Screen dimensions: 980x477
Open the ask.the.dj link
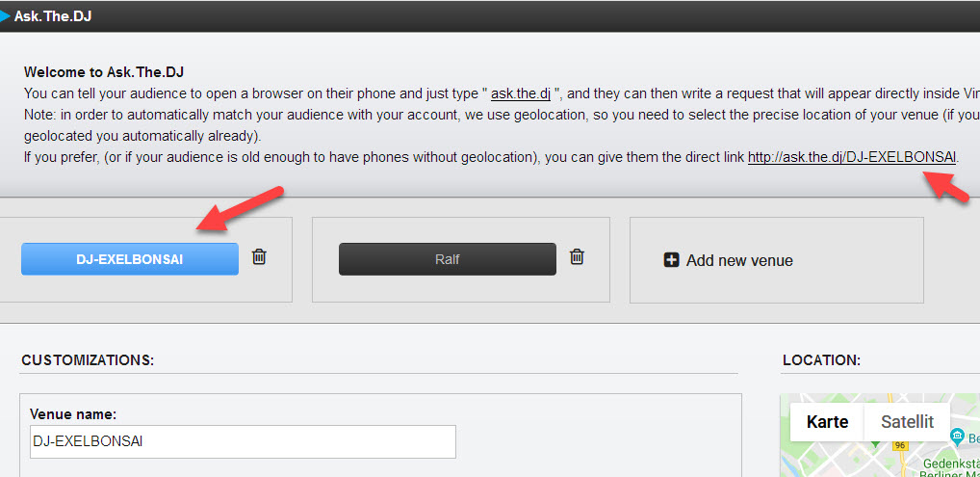click(x=520, y=94)
